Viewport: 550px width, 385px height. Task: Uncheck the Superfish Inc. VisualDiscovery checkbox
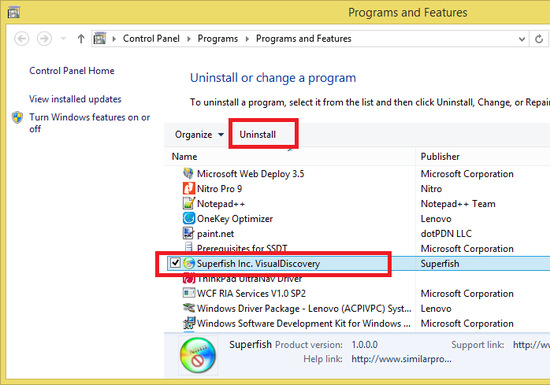[x=175, y=263]
